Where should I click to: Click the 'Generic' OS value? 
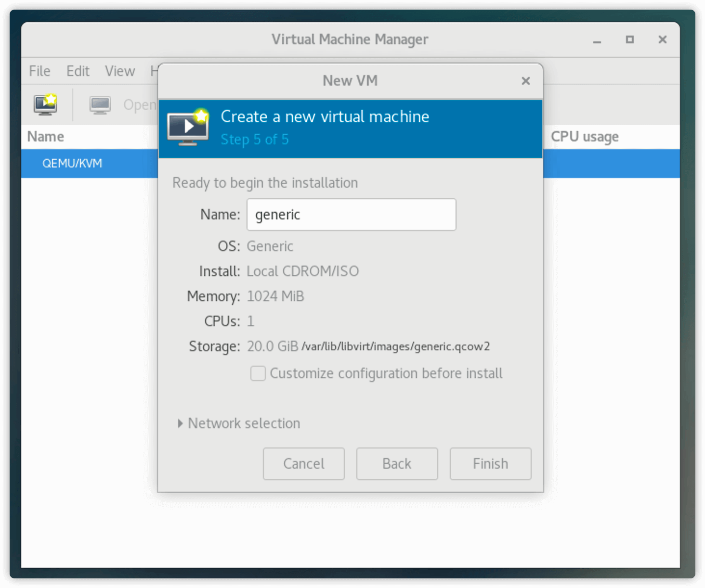[x=270, y=246]
